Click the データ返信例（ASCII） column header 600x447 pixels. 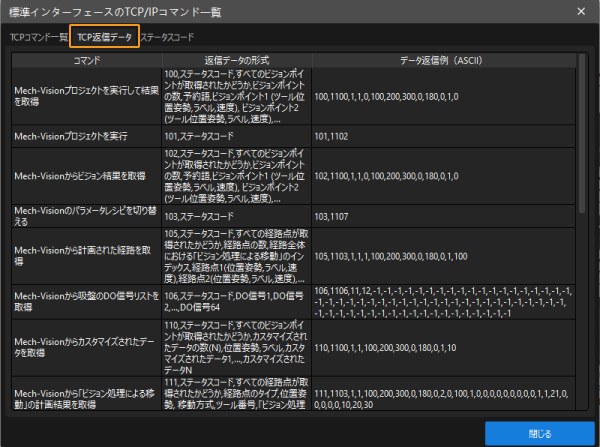point(442,61)
